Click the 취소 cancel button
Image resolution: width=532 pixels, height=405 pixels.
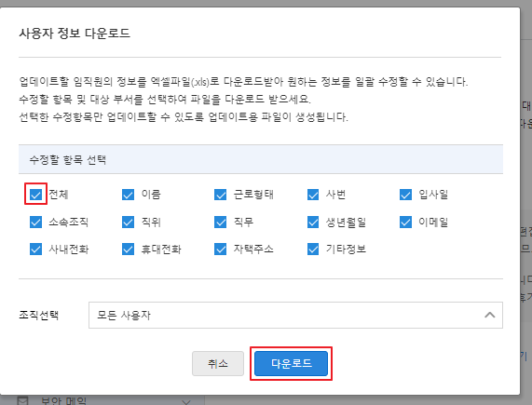218,363
